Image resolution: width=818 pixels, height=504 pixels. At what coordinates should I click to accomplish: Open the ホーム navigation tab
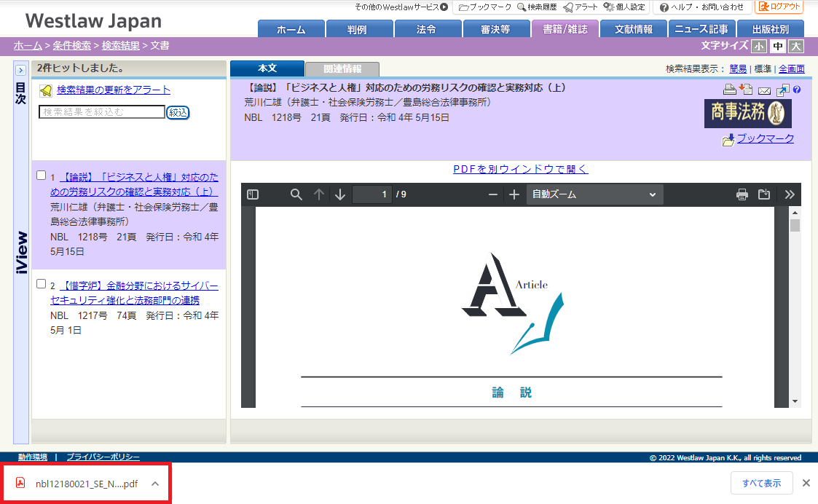pos(291,29)
